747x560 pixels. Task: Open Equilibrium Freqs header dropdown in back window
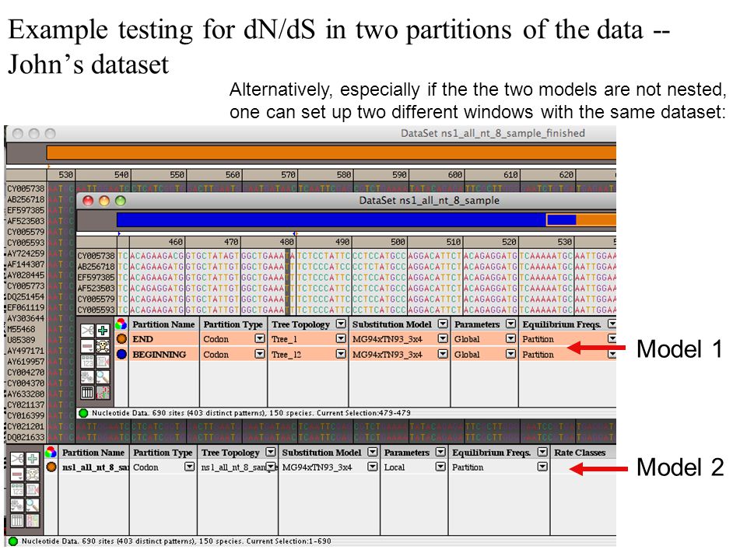542,452
